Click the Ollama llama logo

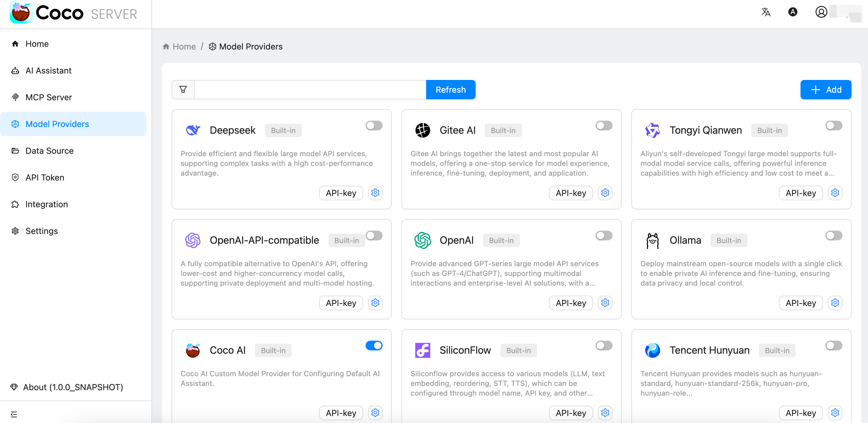pos(653,240)
